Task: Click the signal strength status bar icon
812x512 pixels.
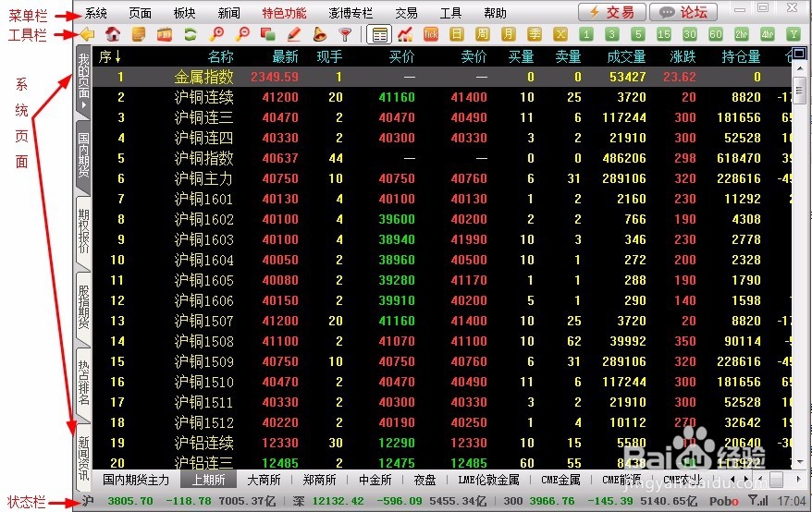Action: pos(758,501)
